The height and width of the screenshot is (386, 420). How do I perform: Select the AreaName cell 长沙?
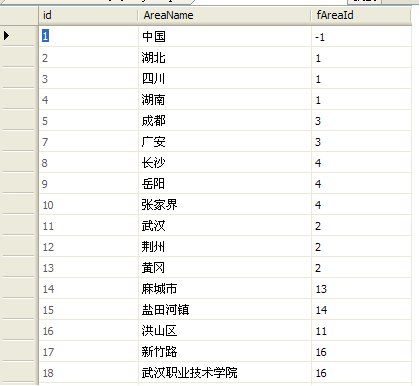tap(225, 163)
